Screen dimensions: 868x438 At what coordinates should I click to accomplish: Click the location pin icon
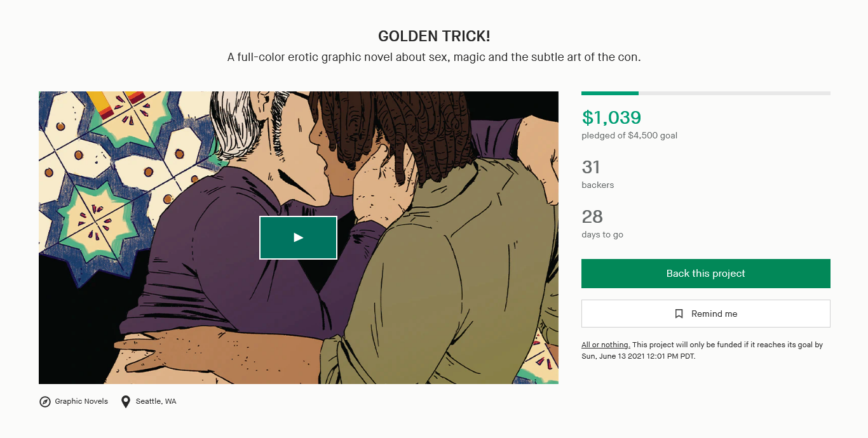(x=126, y=402)
